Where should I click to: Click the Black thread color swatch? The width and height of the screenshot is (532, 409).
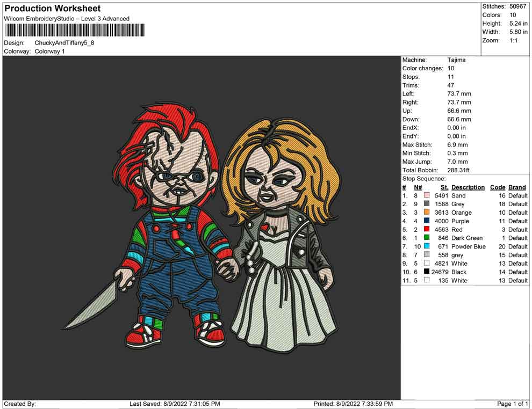click(427, 272)
